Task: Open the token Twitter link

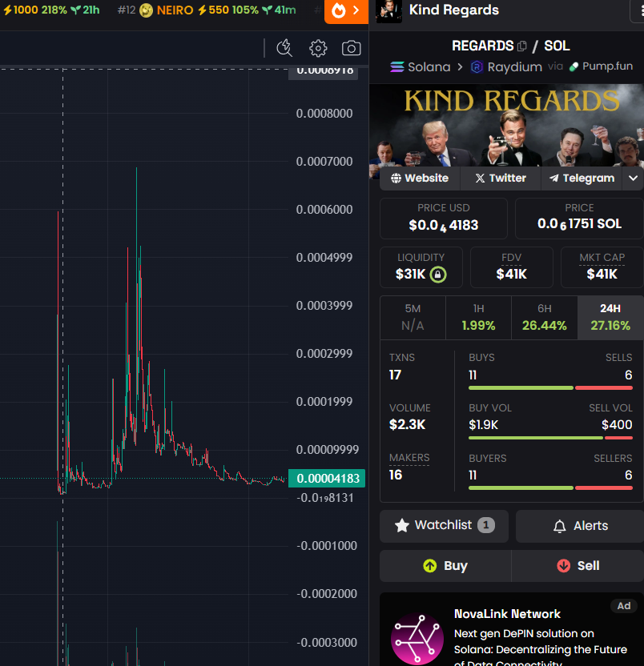Action: point(501,178)
